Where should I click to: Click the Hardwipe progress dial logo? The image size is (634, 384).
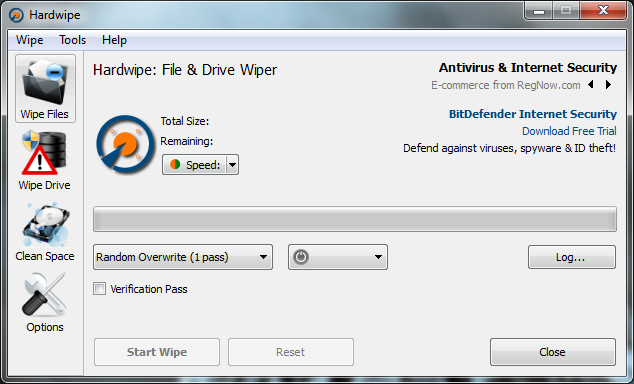[125, 145]
